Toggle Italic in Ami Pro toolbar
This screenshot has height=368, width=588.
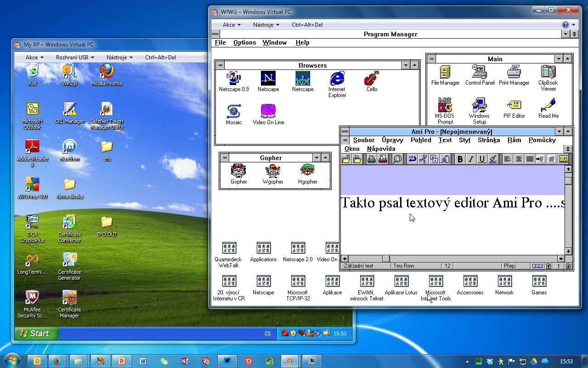coord(471,159)
